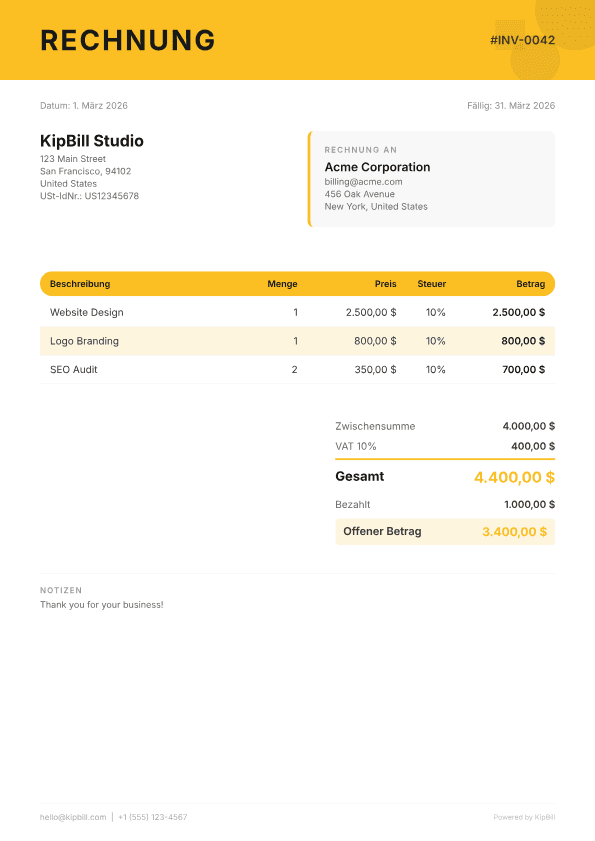Click billing@acme.com email

[363, 182]
